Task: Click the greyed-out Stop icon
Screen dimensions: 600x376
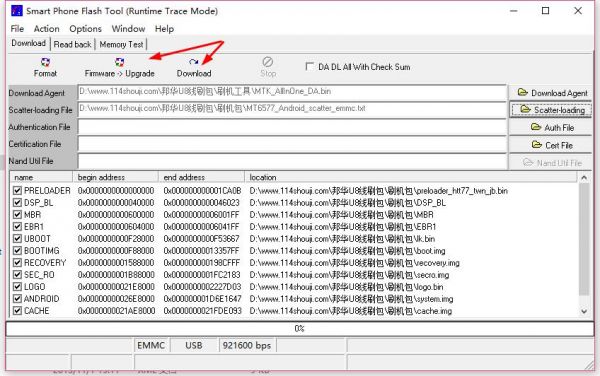Action: [267, 62]
